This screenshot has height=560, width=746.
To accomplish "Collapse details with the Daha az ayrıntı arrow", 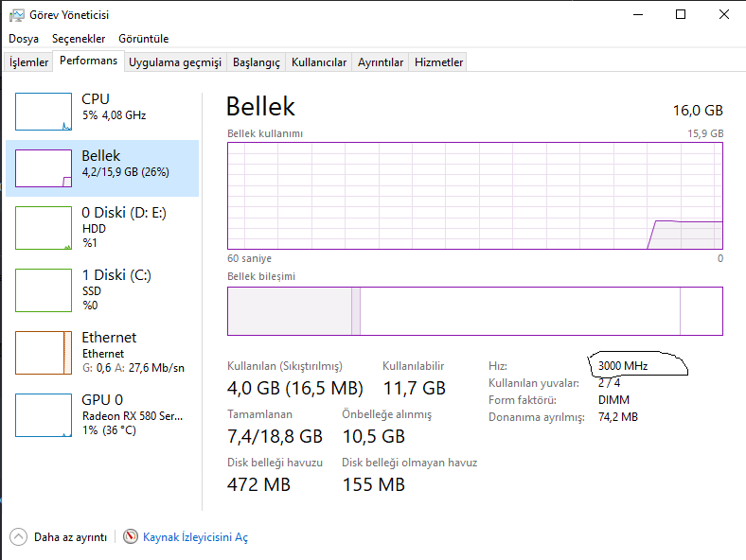I will pos(18,536).
